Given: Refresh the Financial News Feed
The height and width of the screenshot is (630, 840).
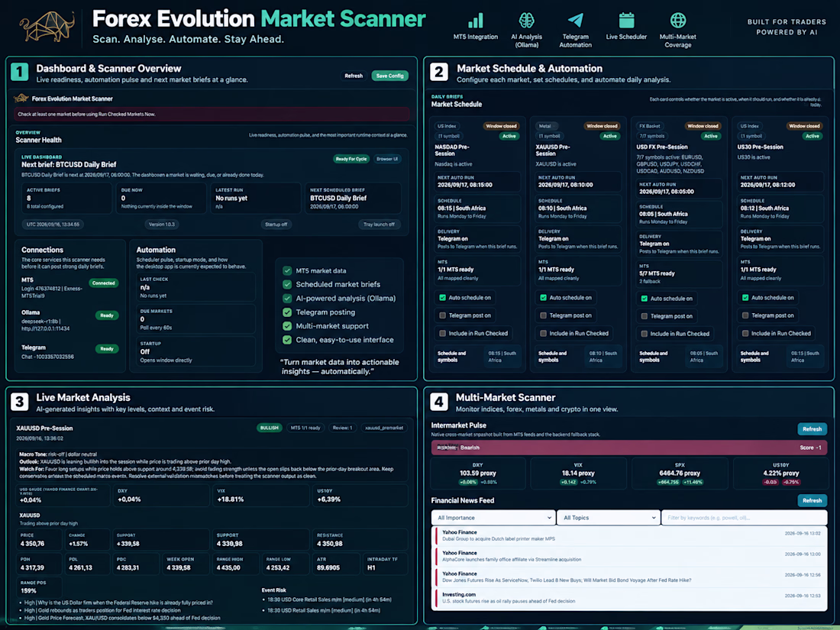Looking at the screenshot, I should point(813,500).
